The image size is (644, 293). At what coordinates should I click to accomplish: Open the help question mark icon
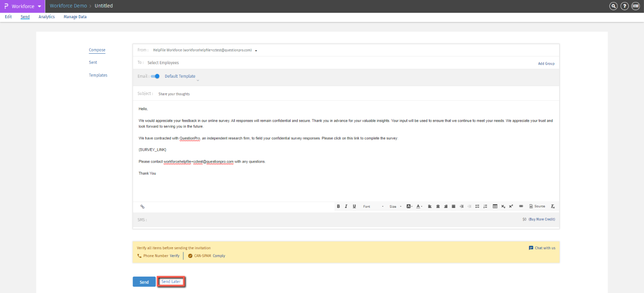tap(625, 6)
